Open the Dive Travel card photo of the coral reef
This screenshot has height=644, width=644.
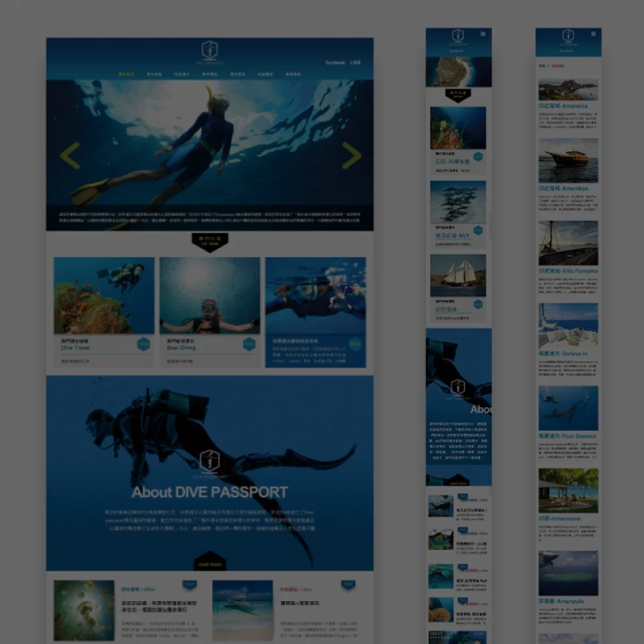(x=104, y=295)
